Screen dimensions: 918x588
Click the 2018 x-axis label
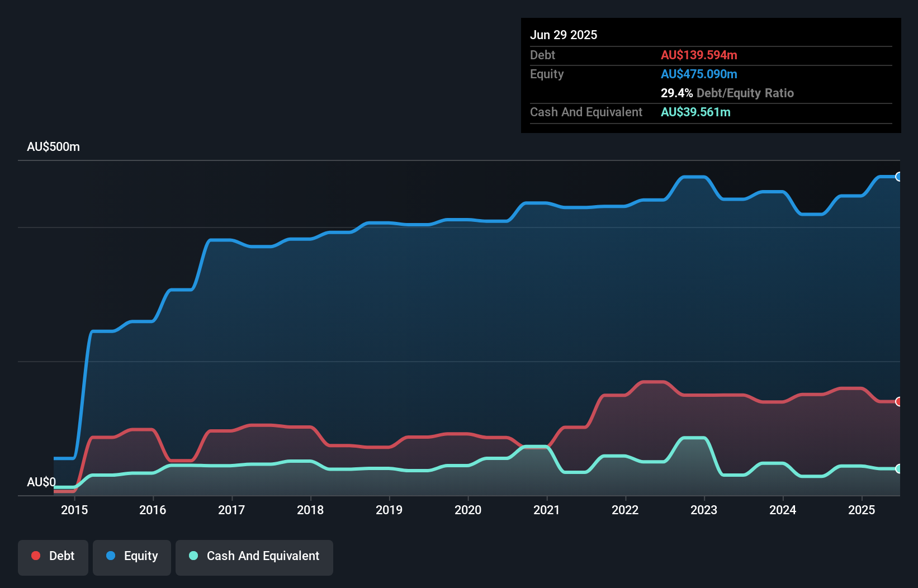point(310,510)
